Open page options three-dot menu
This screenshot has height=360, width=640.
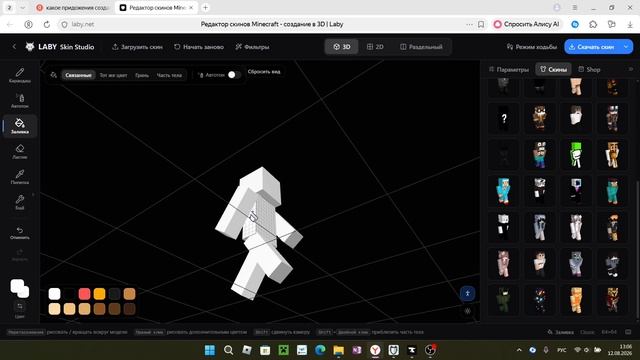coord(469,24)
